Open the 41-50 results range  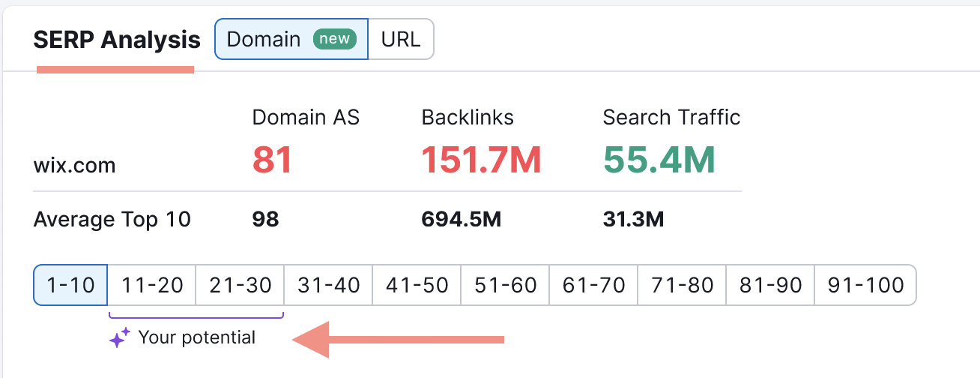click(417, 285)
